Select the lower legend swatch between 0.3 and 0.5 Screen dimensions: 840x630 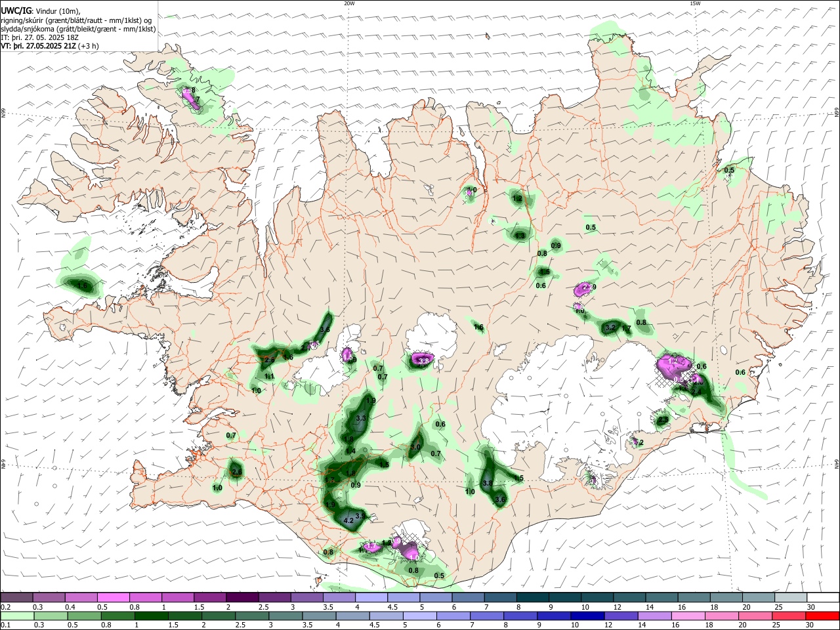[x=49, y=616]
